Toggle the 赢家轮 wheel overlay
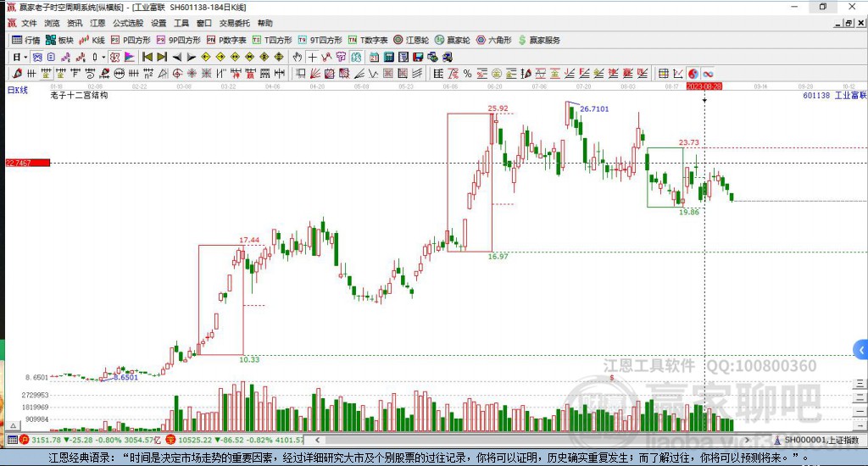The image size is (868, 466). pyautogui.click(x=453, y=40)
